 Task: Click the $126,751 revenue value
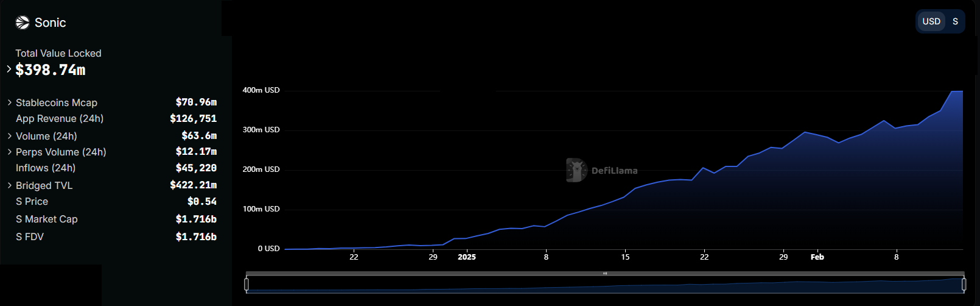tap(193, 118)
